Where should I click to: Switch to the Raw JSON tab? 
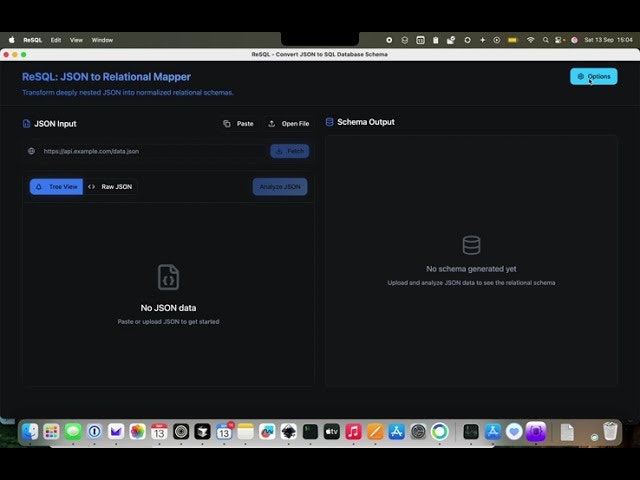point(110,187)
